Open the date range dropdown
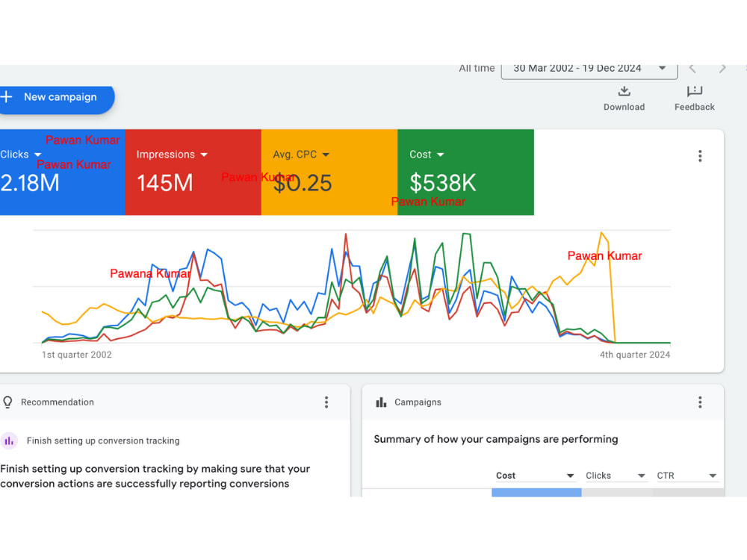Screen dimensions: 747x560 (589, 69)
